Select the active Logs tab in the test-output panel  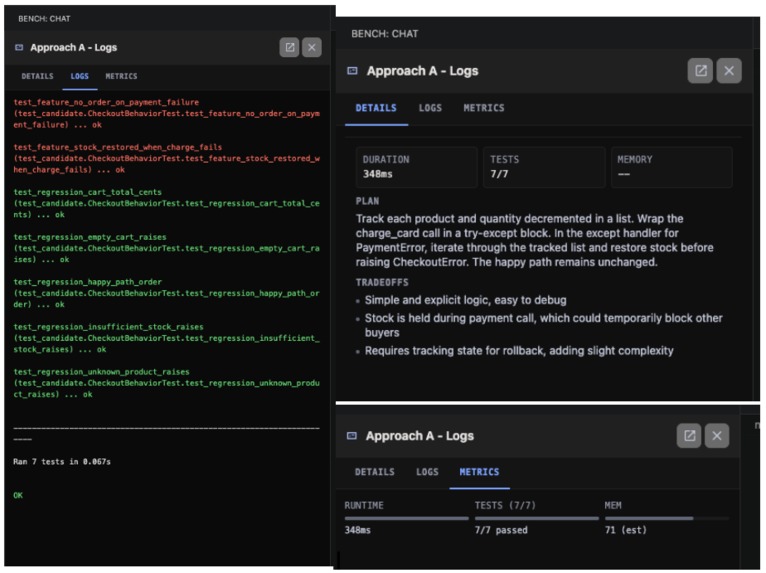(x=80, y=76)
